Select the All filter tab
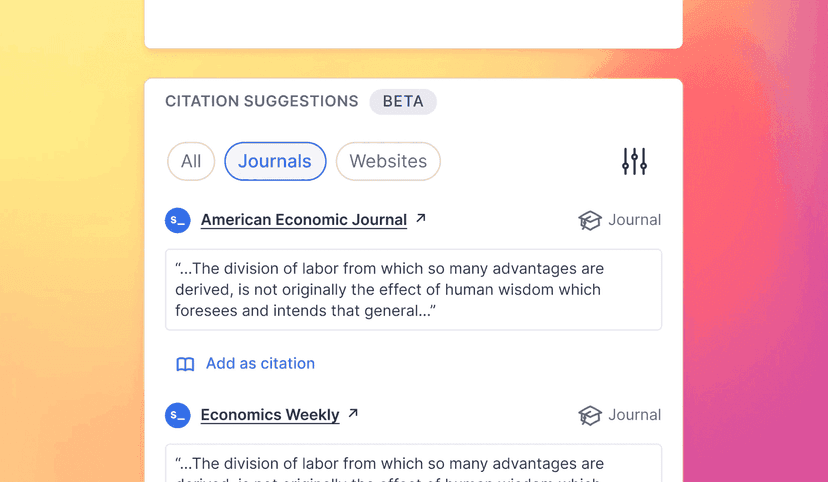 (191, 161)
